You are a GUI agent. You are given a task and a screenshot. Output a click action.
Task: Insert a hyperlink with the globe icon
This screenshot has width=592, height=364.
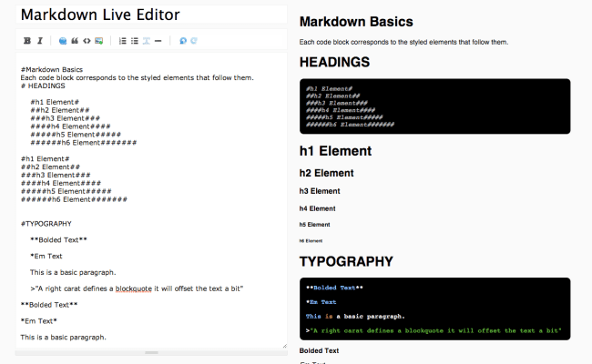pos(63,41)
